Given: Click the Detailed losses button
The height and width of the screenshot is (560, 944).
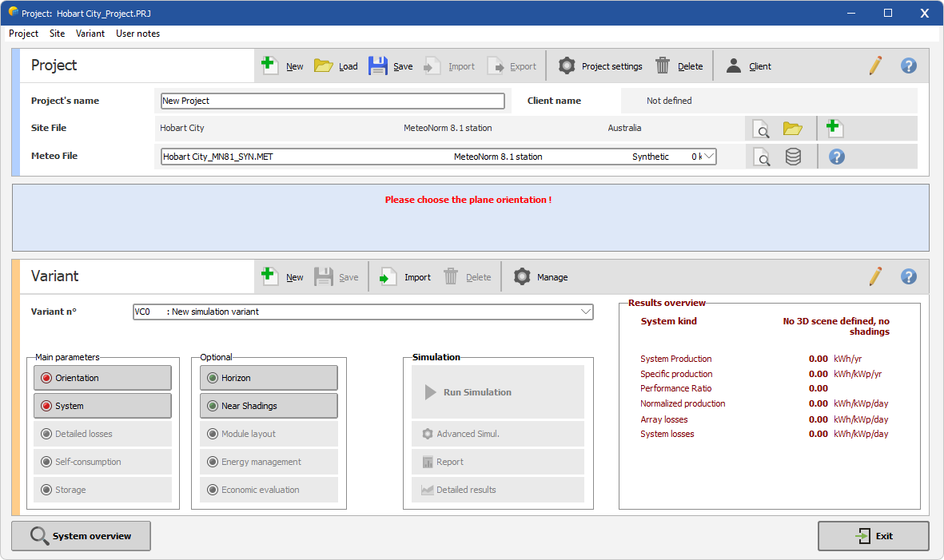Looking at the screenshot, I should pyautogui.click(x=102, y=434).
